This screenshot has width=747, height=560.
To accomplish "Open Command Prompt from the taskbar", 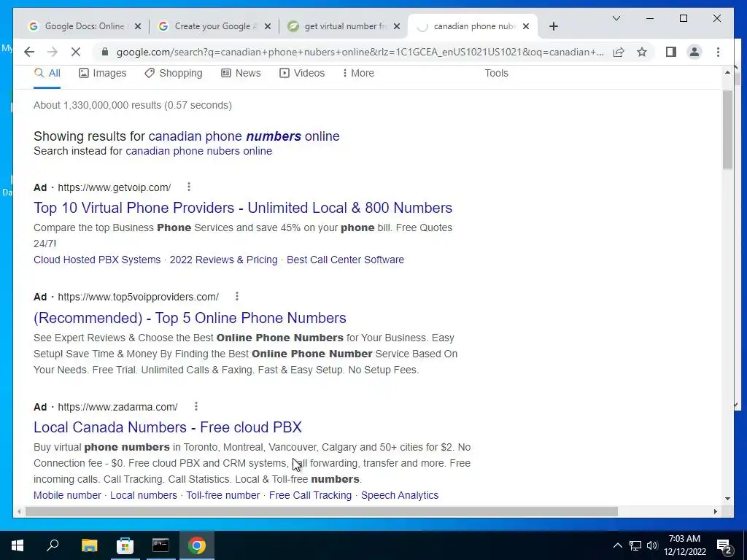I will point(160,545).
